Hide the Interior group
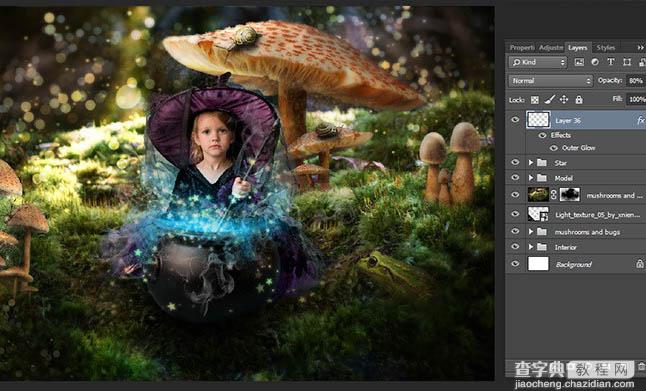This screenshot has width=646, height=391. pos(515,247)
